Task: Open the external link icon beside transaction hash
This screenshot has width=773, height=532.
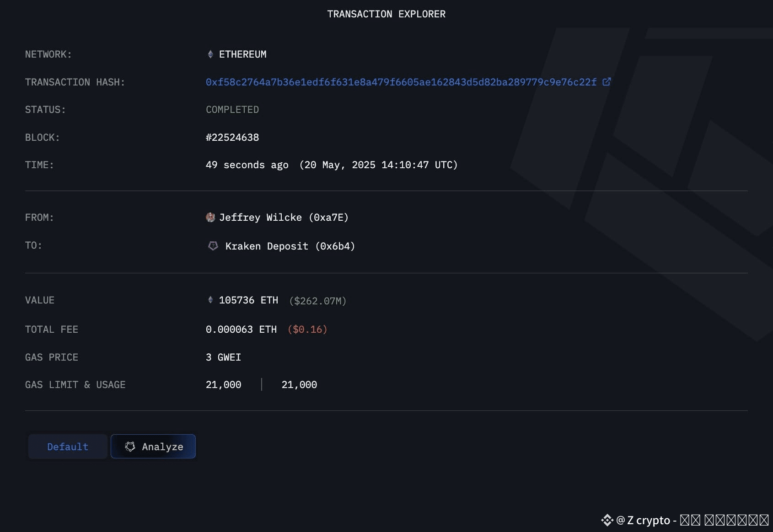Action: [607, 81]
